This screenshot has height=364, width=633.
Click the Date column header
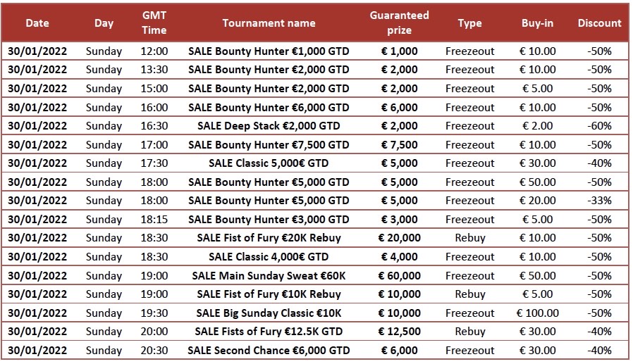[37, 23]
